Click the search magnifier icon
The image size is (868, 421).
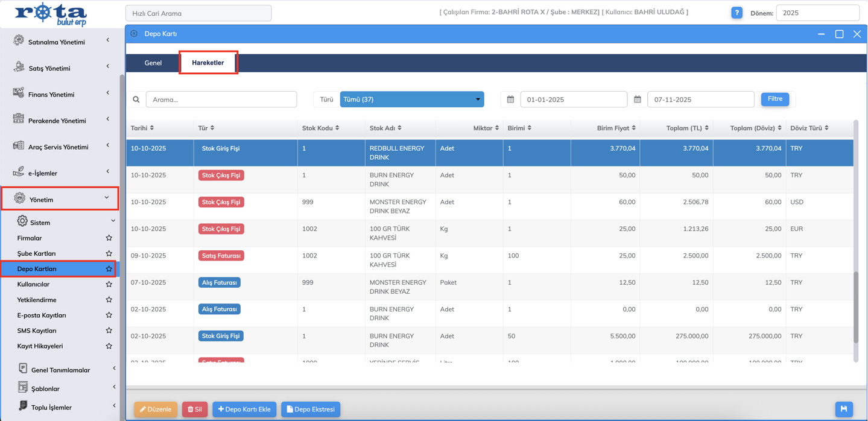pos(136,100)
